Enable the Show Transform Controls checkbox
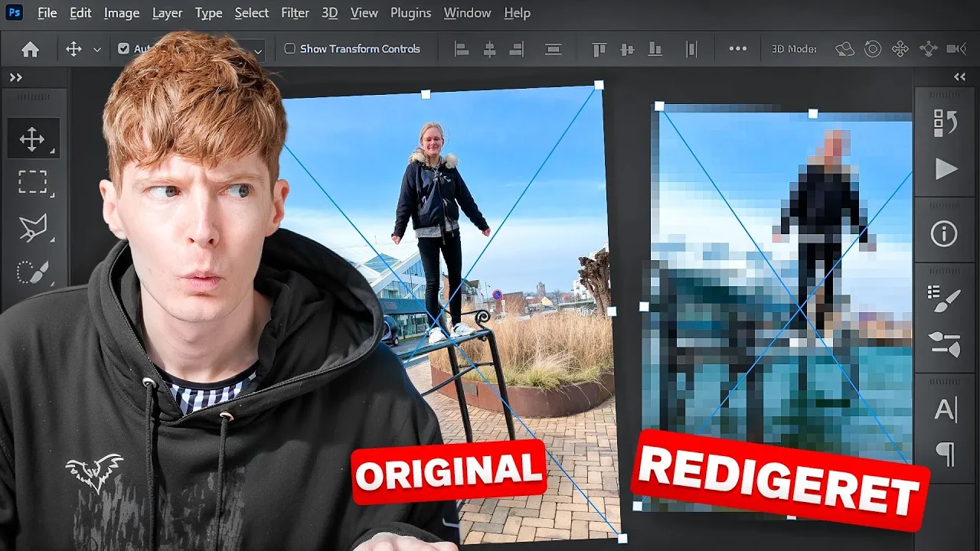The height and width of the screenshot is (551, 980). pos(290,48)
